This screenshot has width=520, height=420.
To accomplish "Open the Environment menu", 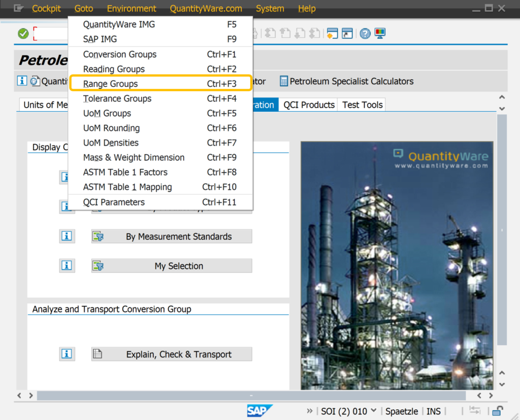I will (132, 9).
